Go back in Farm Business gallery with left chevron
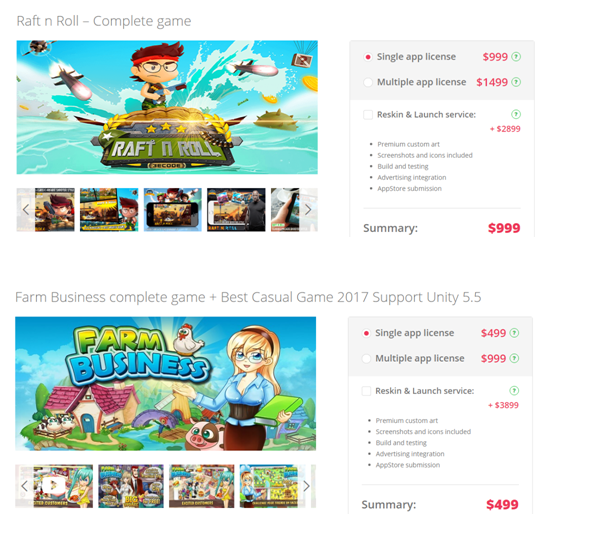Image resolution: width=605 pixels, height=537 pixels. click(x=25, y=486)
